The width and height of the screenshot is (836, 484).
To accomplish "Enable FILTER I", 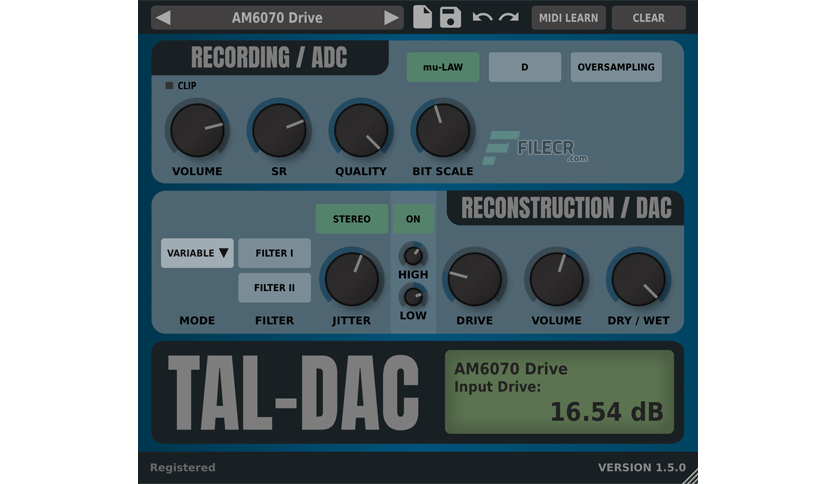I will tap(274, 253).
